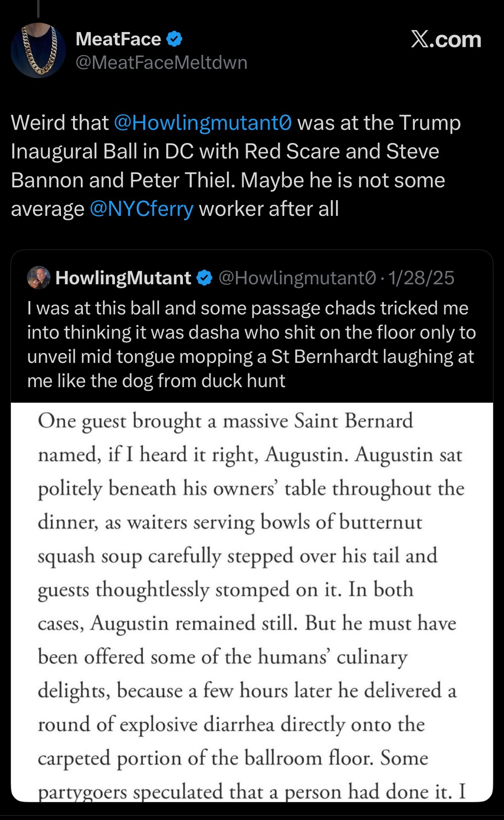Viewport: 504px width, 820px height.
Task: Expand the Saint Bernard article screenshot
Action: click(x=252, y=601)
